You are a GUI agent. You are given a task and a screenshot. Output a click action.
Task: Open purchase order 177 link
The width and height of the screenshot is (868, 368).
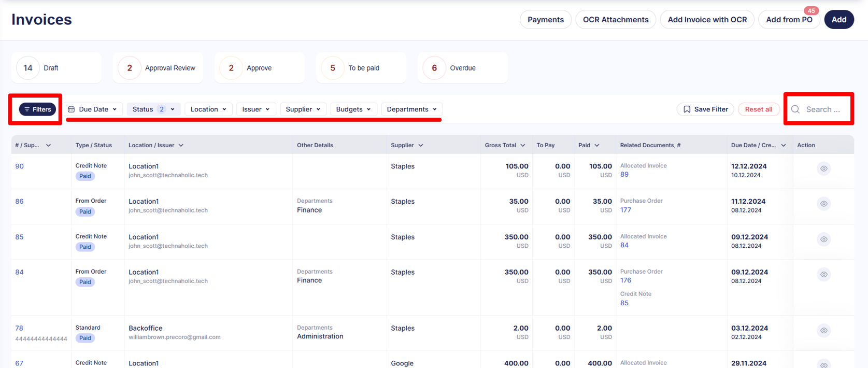pyautogui.click(x=625, y=210)
